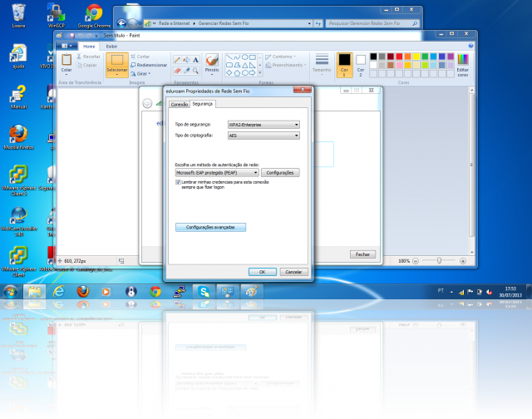532x419 pixels.
Task: Select the Eraser tool in Paint
Action: (177, 71)
